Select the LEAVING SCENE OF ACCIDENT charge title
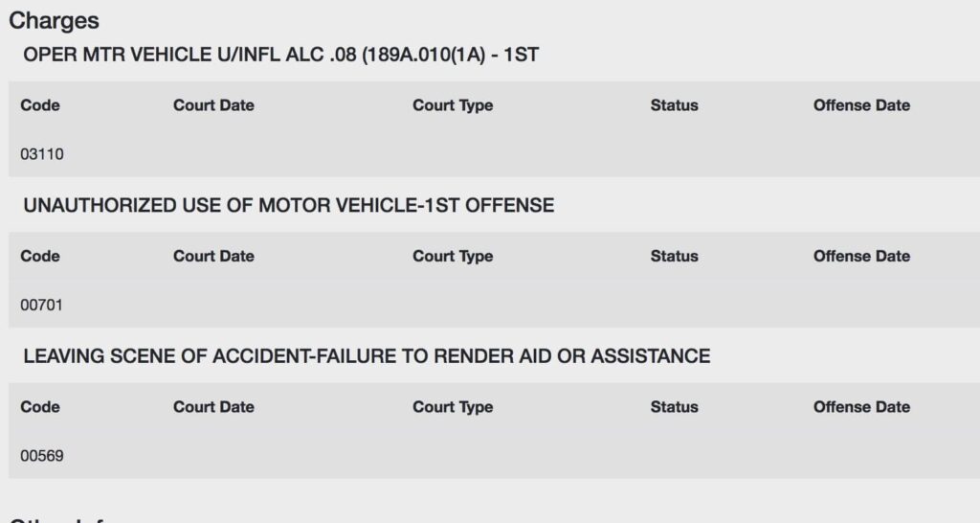Viewport: 980px width, 523px height. (x=367, y=356)
